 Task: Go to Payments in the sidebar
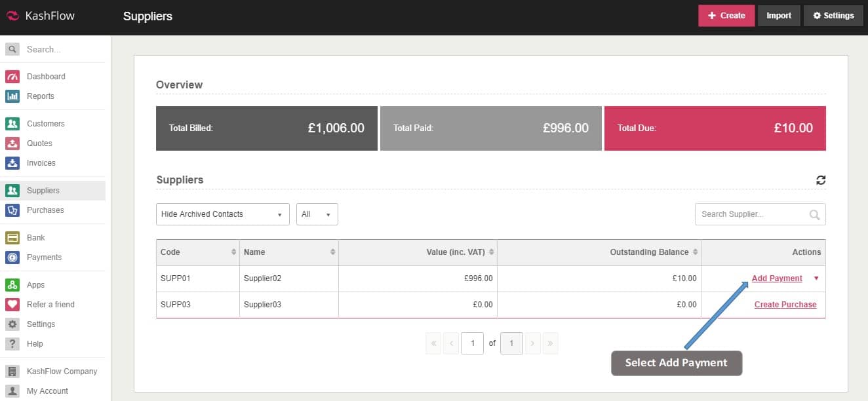44,258
